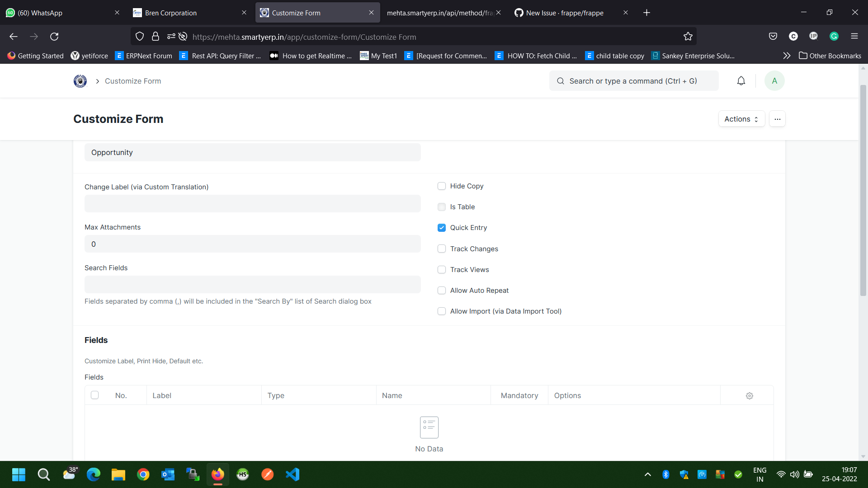
Task: Go back using the browser back button
Action: [13, 37]
